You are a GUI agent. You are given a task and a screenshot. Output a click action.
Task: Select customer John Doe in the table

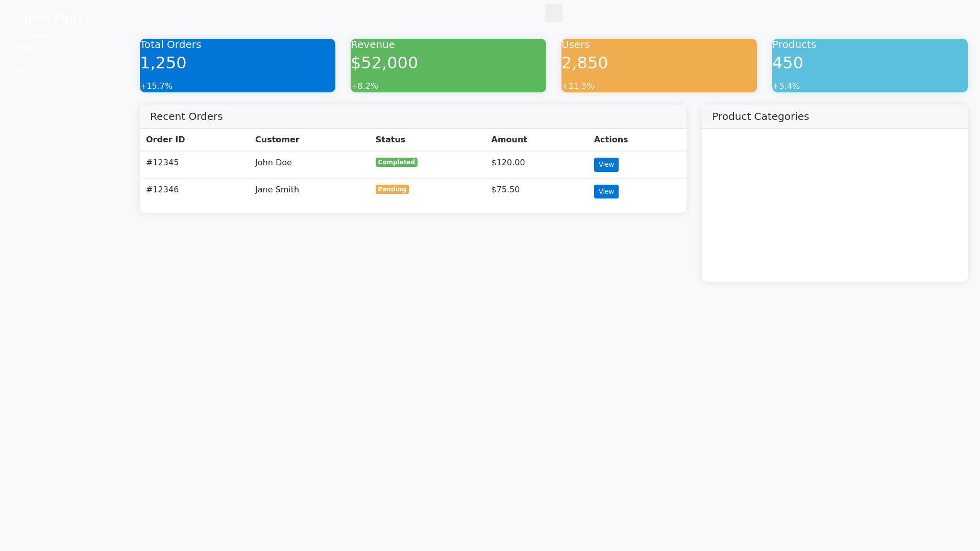274,162
